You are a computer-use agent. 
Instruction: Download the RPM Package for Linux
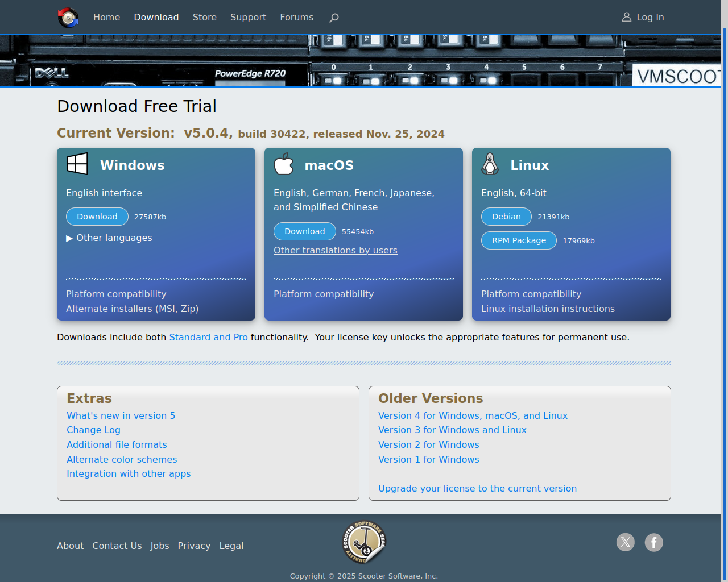tap(519, 240)
